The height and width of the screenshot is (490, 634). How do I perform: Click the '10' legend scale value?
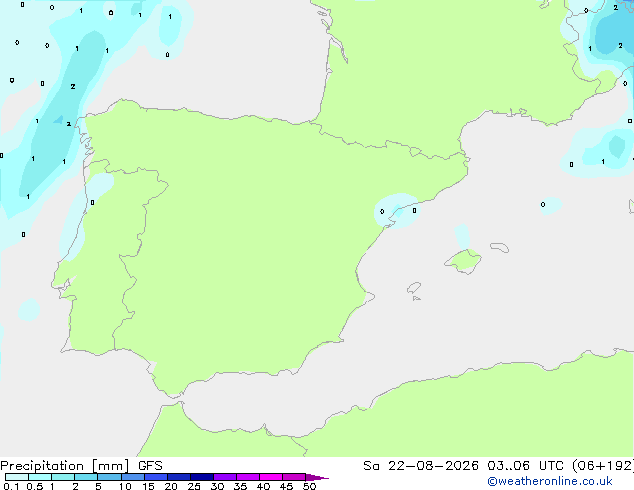point(125,486)
